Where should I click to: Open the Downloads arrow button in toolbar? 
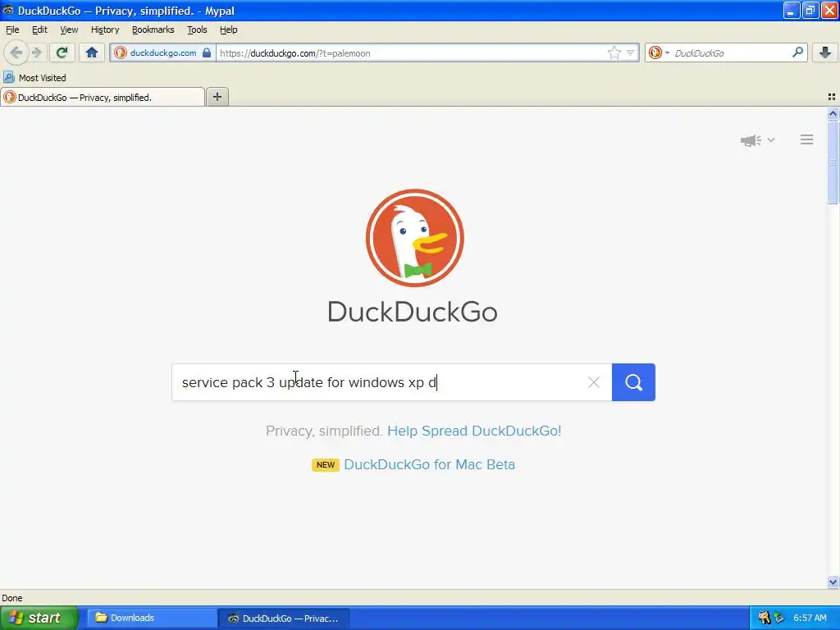[825, 52]
